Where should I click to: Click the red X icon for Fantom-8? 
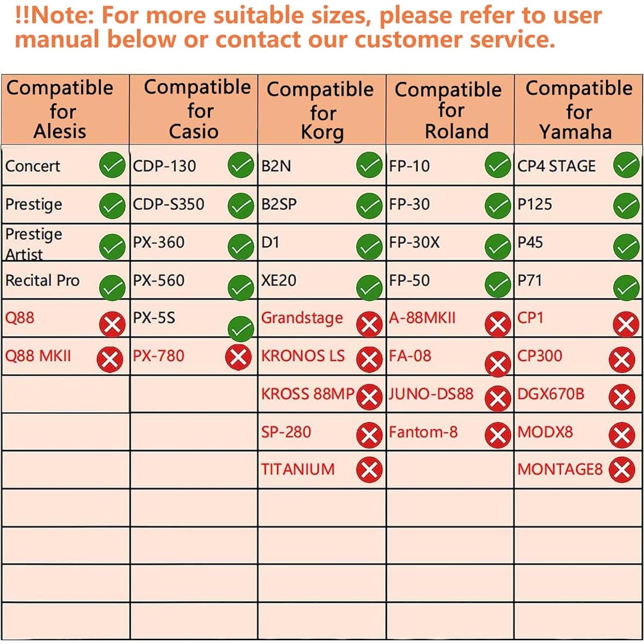497,435
